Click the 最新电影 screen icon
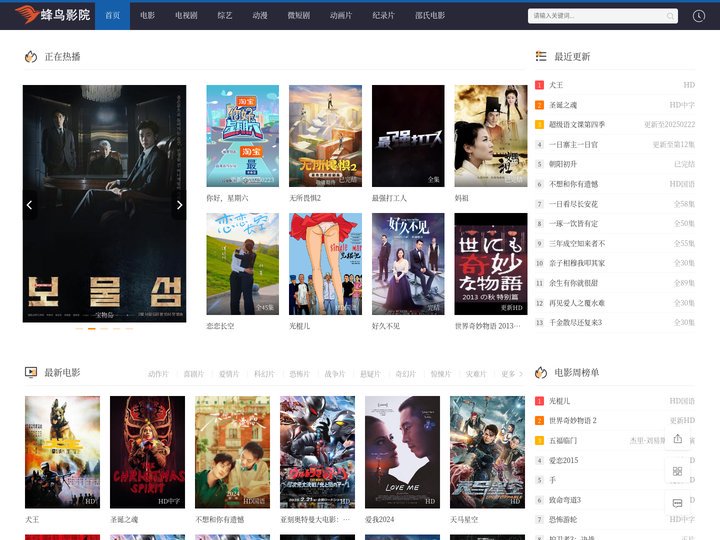720x540 pixels. 31,372
